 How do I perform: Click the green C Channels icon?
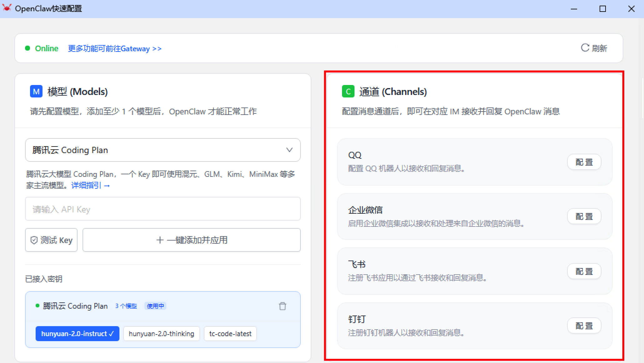pos(348,92)
